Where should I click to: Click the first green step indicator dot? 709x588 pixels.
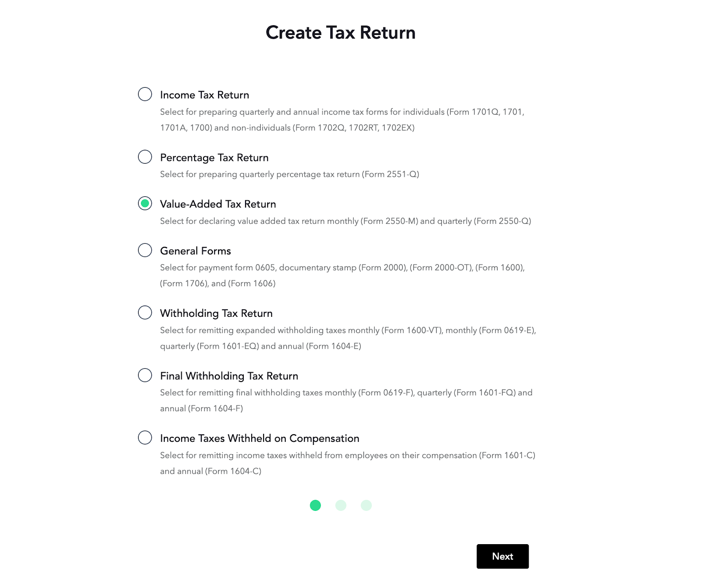pyautogui.click(x=316, y=505)
